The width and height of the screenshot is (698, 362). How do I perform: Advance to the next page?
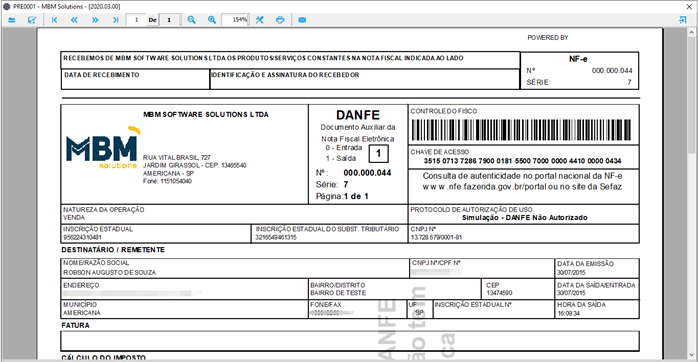tap(95, 20)
